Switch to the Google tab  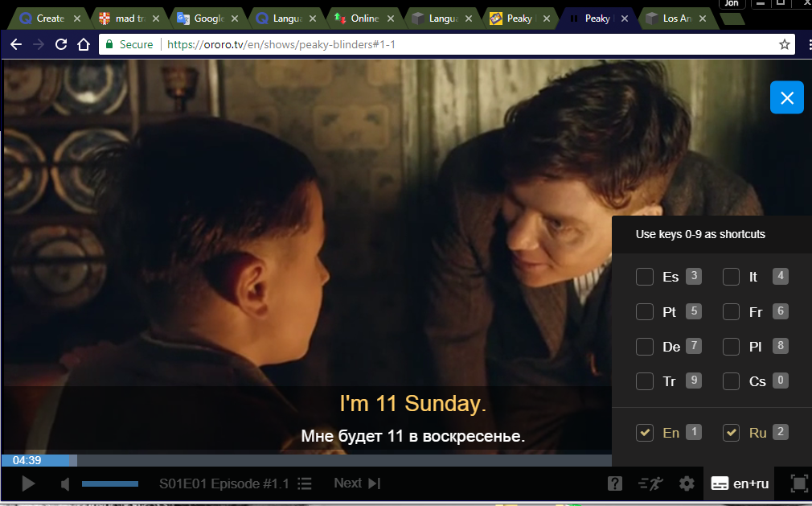click(209, 19)
